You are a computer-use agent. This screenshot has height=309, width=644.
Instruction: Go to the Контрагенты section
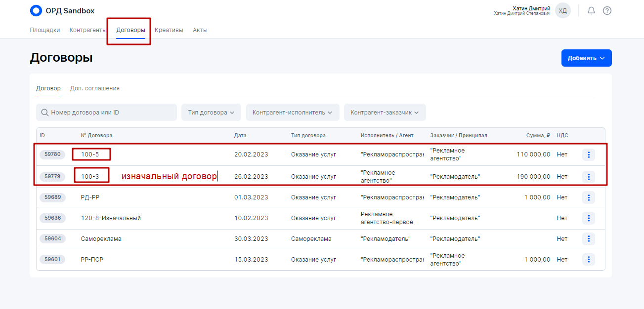coord(88,30)
